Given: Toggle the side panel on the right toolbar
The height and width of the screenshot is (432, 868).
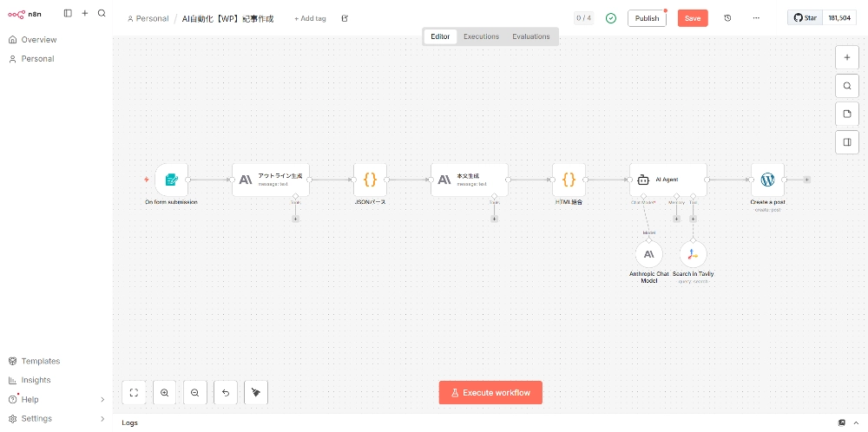Looking at the screenshot, I should pos(847,141).
